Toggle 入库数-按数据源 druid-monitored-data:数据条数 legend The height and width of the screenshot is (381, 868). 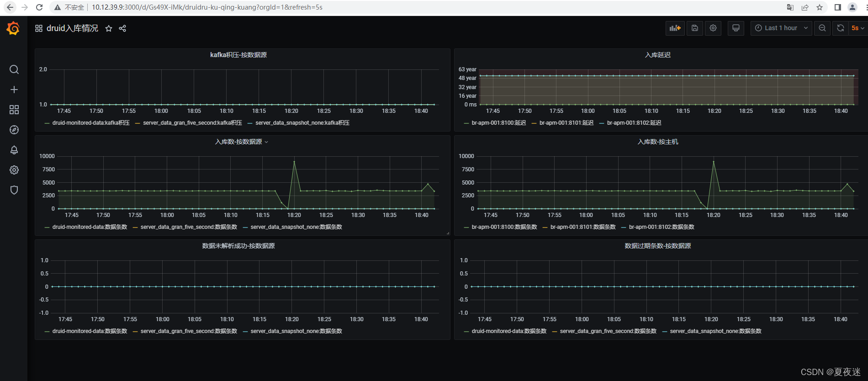click(x=90, y=227)
